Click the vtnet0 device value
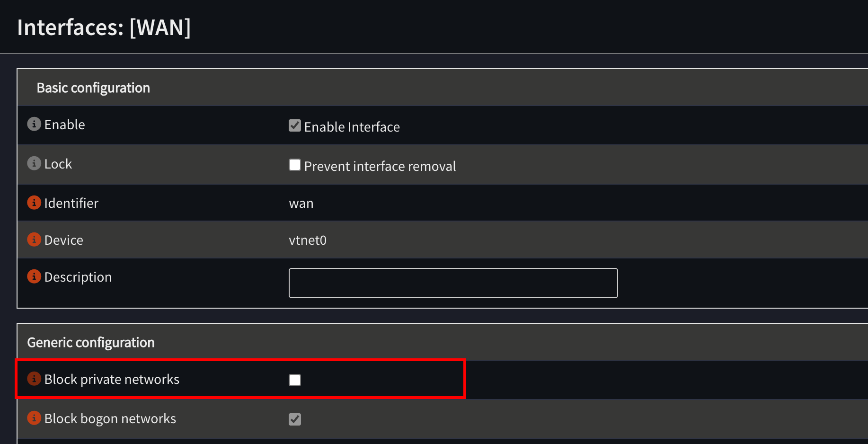The height and width of the screenshot is (444, 868). click(x=308, y=240)
